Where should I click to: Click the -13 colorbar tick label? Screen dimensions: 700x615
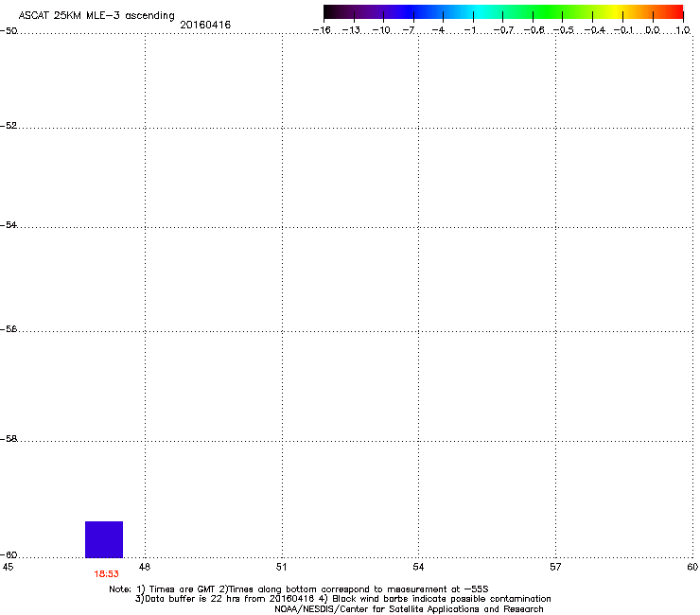tap(351, 30)
